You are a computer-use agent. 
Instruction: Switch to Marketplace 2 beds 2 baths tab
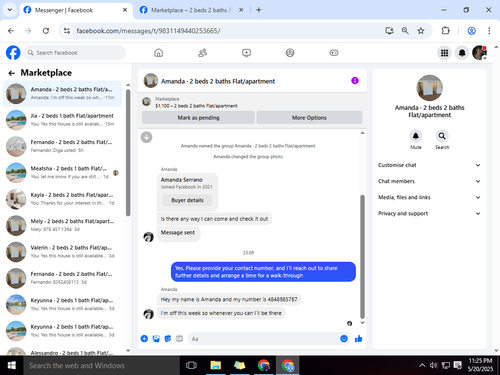pos(191,10)
